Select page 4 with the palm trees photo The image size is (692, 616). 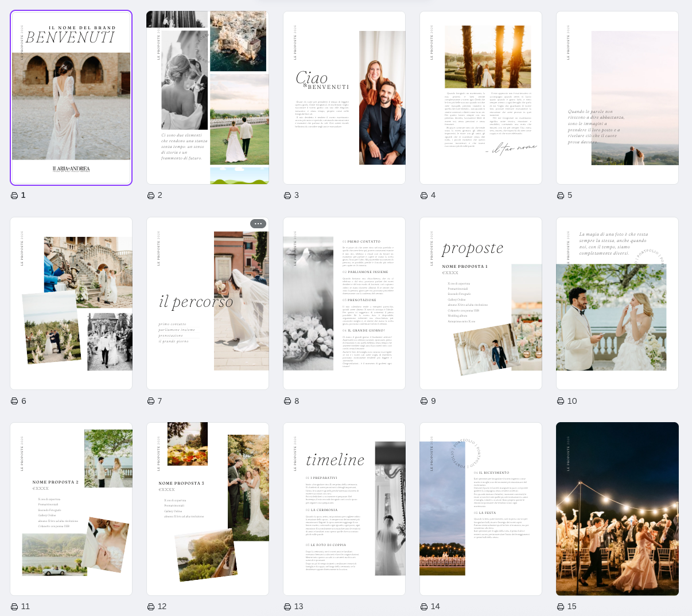pyautogui.click(x=481, y=98)
